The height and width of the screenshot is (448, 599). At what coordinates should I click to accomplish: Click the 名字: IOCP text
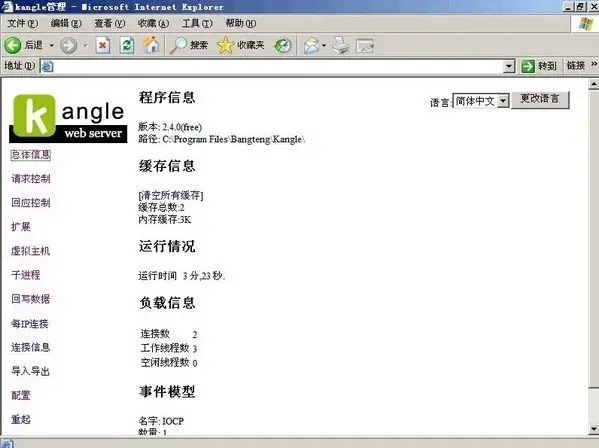(161, 421)
